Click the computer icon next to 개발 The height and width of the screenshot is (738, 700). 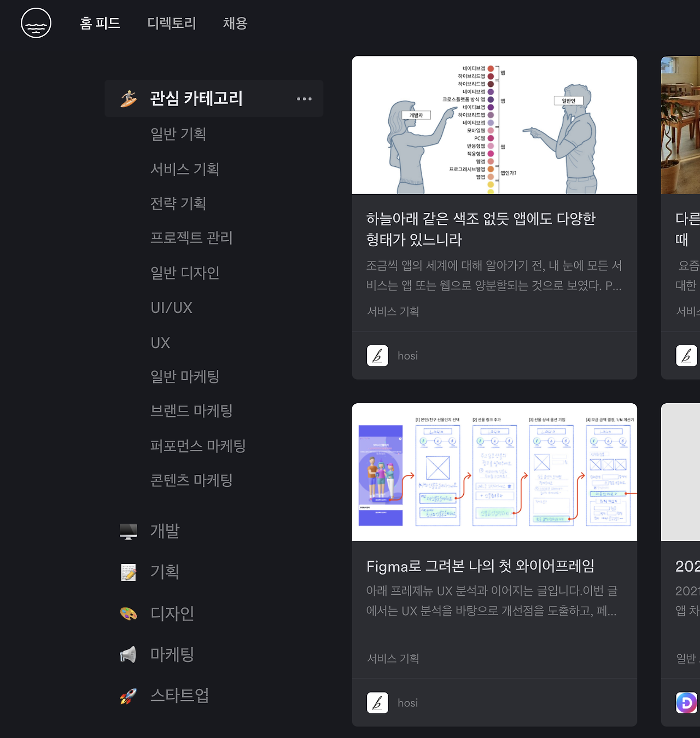point(129,531)
